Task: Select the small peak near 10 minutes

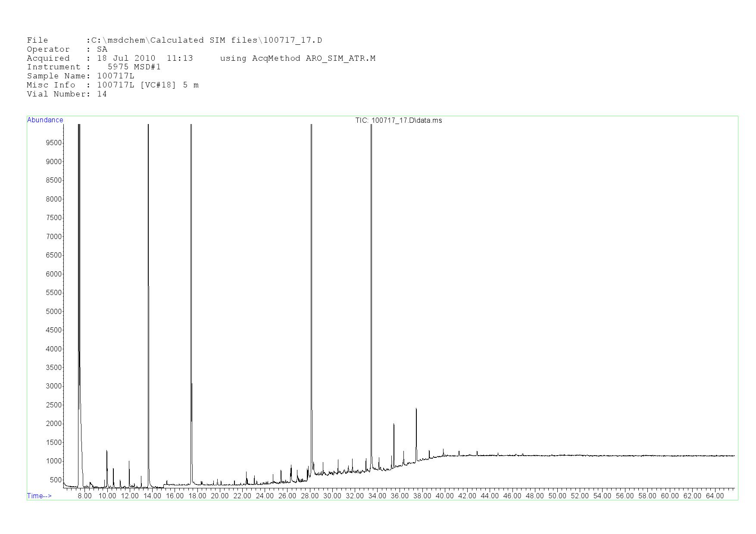Action: click(x=106, y=451)
